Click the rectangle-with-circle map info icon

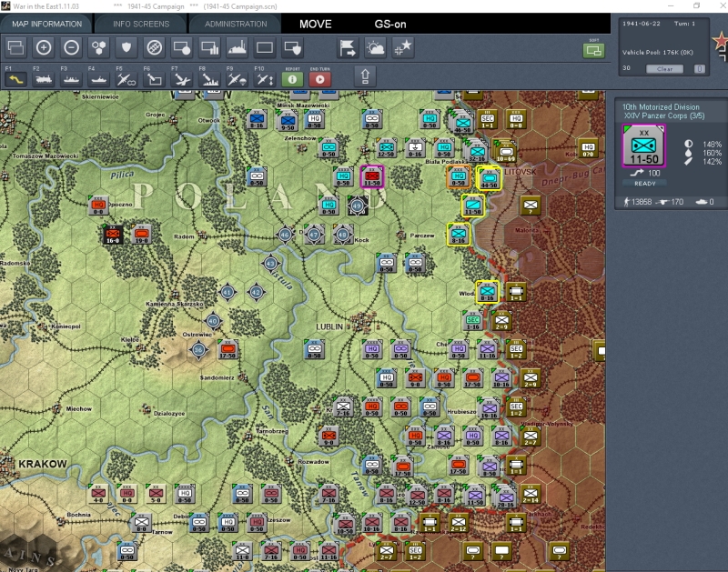(181, 47)
